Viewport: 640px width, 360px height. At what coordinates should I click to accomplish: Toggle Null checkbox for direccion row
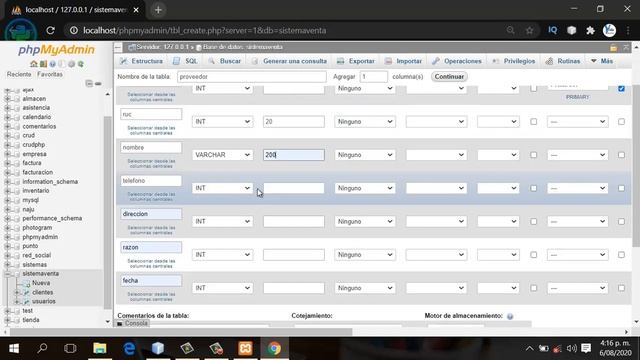533,221
